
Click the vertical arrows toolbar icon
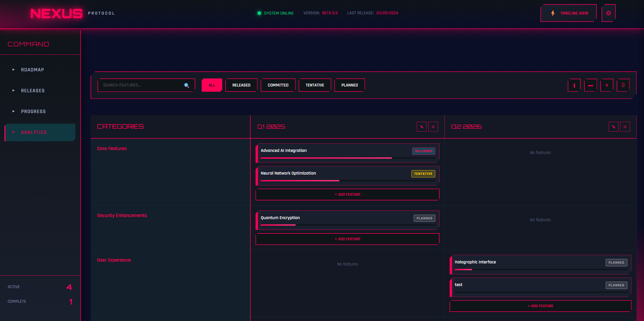574,85
